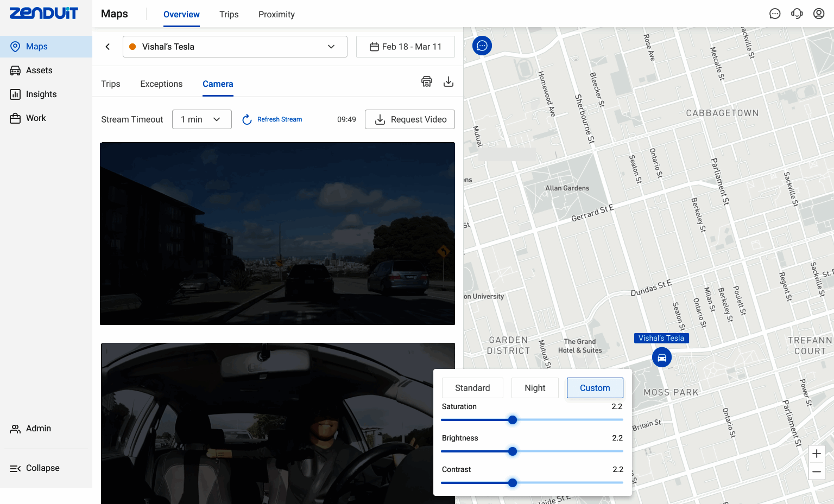Click the Brightness slider handle

[x=513, y=451]
